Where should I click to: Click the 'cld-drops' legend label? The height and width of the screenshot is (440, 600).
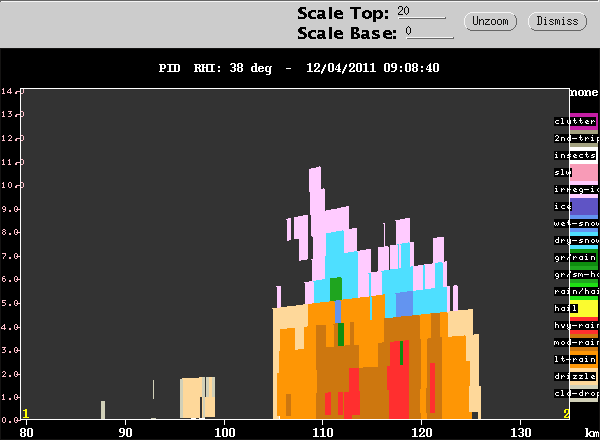(576, 393)
